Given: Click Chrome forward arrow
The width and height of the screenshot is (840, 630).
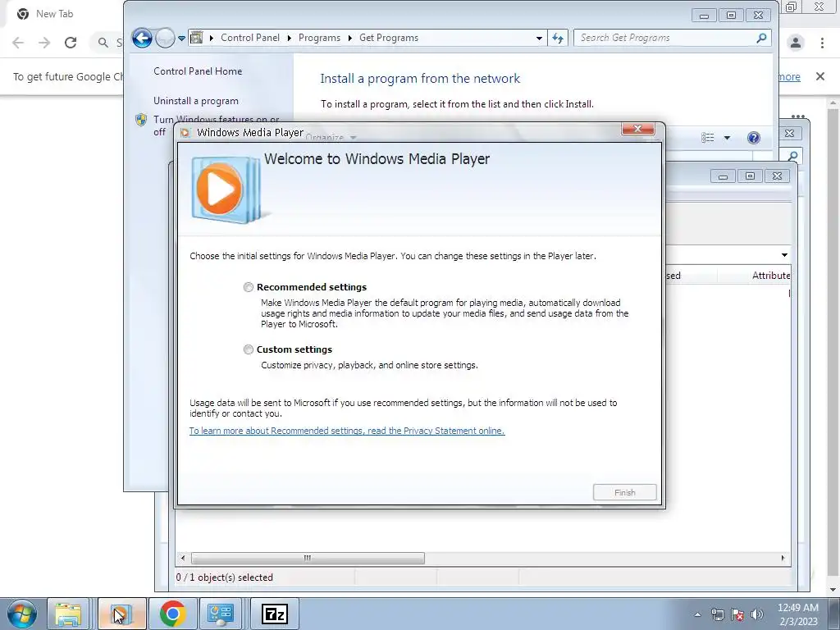Looking at the screenshot, I should [x=44, y=43].
